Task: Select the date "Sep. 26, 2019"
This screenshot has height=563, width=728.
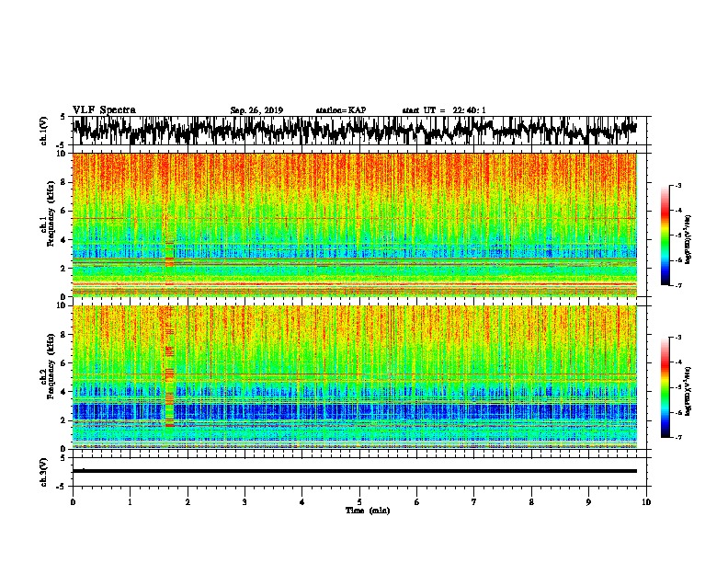Action: pos(256,110)
